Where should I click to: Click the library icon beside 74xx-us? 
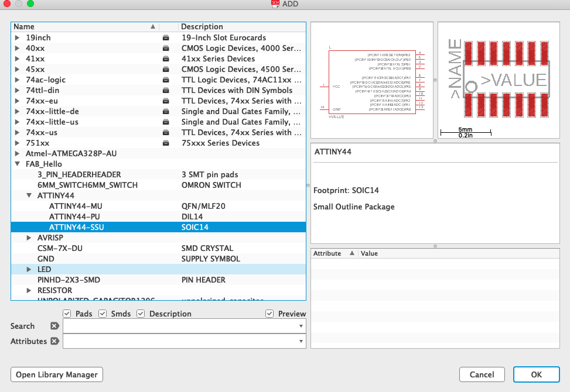(166, 132)
